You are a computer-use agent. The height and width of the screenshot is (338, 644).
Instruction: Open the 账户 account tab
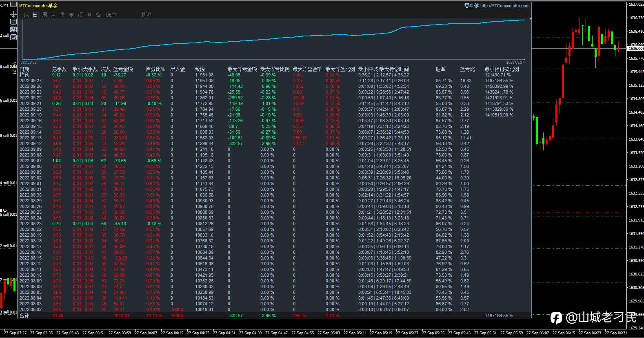(x=111, y=15)
